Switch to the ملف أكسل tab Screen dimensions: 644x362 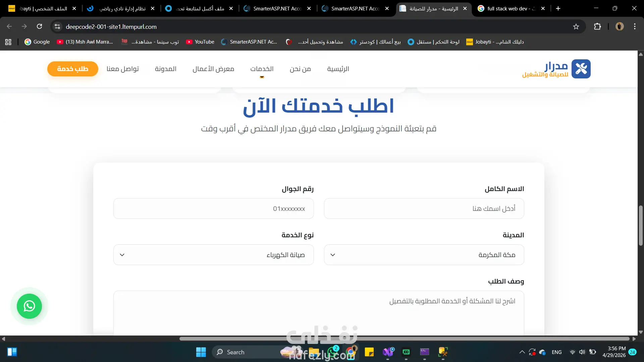click(x=200, y=8)
